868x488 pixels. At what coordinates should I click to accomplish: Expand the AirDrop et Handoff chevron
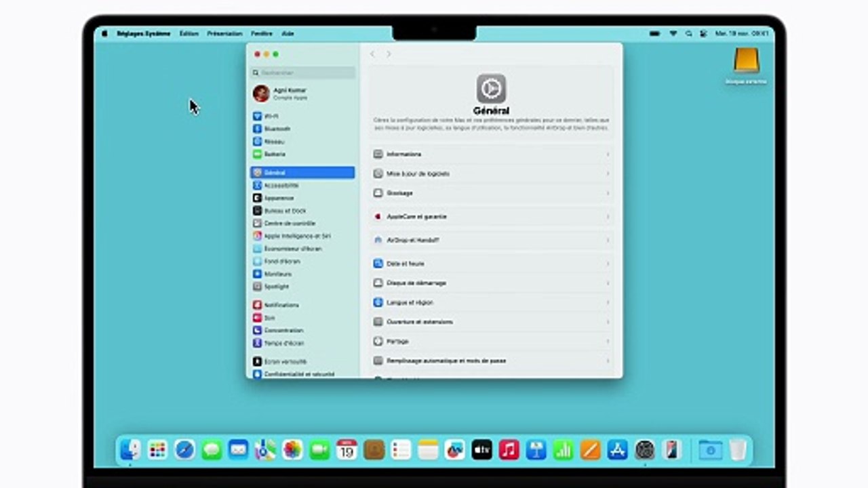click(x=608, y=240)
